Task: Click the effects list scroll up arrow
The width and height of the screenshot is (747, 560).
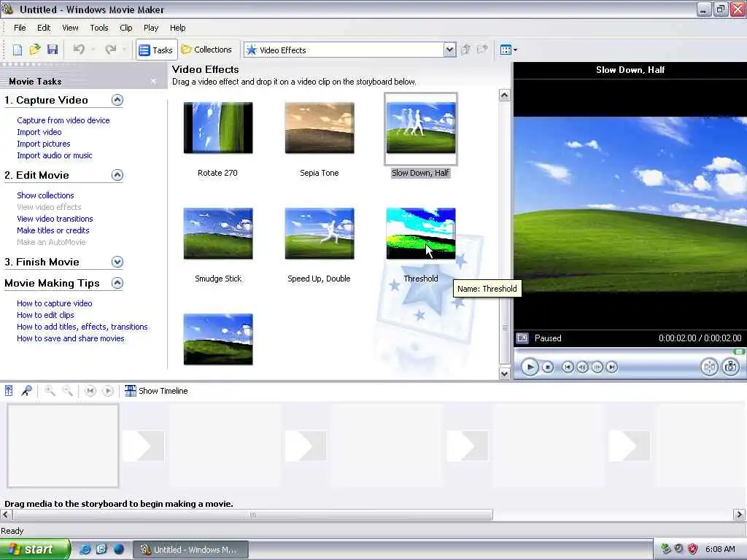Action: (x=505, y=96)
